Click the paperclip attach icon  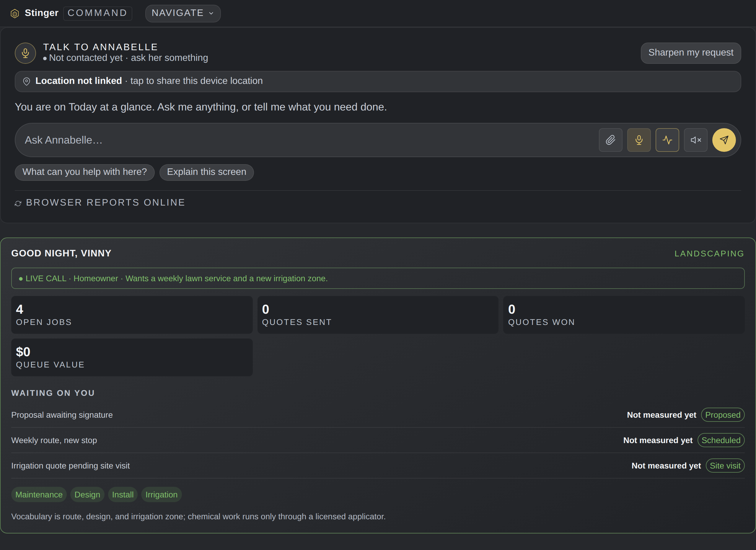[x=610, y=140]
